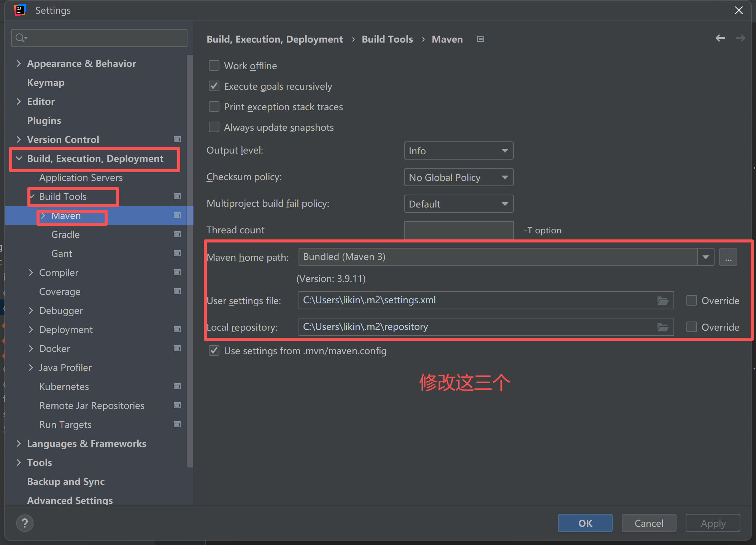Check Override for User settings file
The height and width of the screenshot is (545, 756).
(x=691, y=301)
